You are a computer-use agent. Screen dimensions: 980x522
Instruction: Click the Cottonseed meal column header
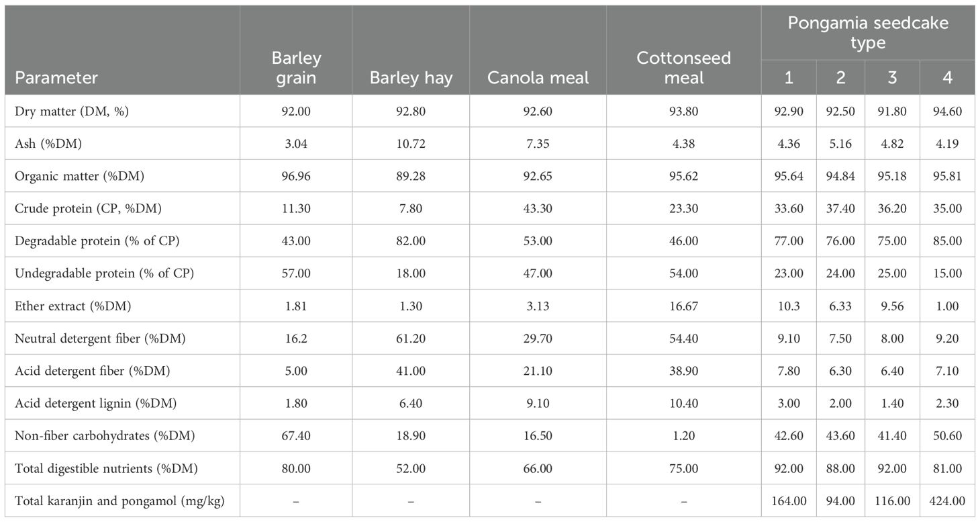pyautogui.click(x=683, y=67)
